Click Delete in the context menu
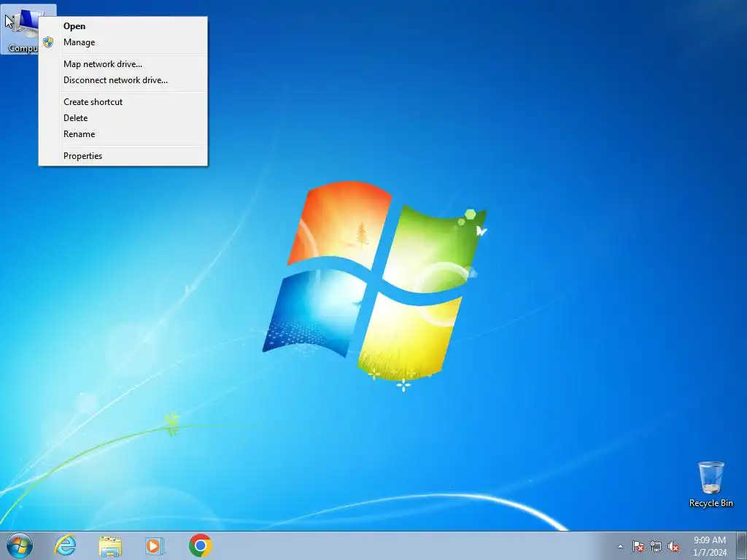The image size is (747, 560). [123, 118]
